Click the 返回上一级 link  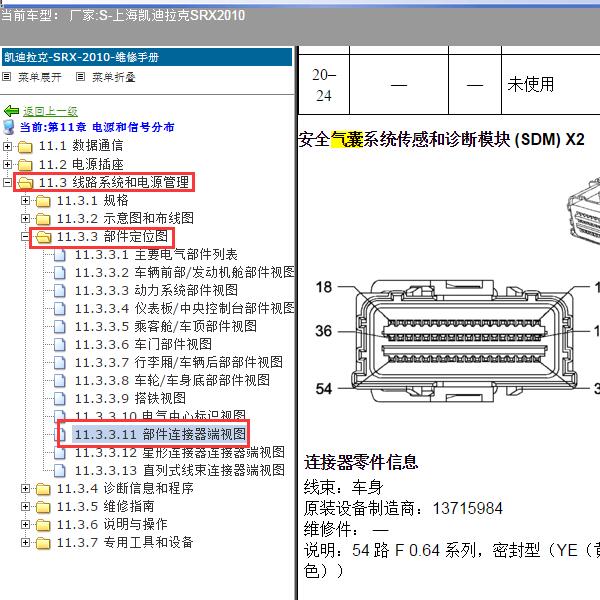50,111
